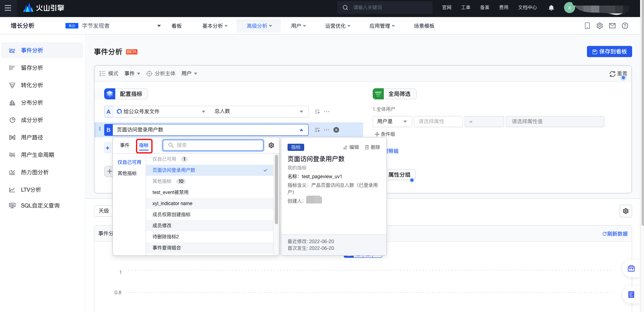Viewport: 644px width, 312px height.
Task: Open the help question mark icon
Action: [625, 26]
